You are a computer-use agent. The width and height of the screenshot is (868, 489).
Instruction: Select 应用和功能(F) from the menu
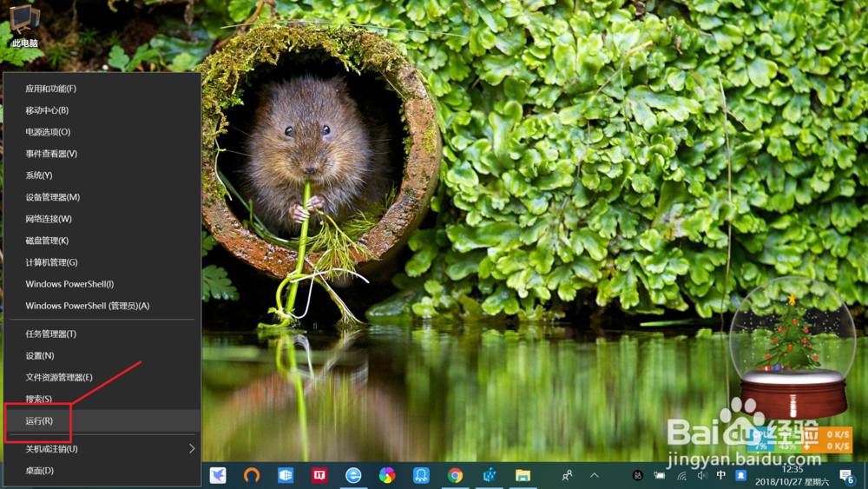point(102,89)
